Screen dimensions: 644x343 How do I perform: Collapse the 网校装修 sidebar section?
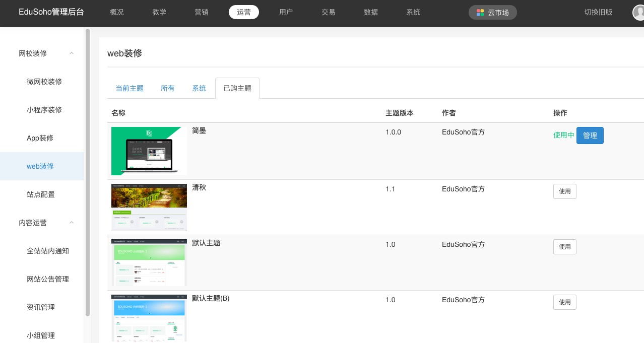point(72,53)
